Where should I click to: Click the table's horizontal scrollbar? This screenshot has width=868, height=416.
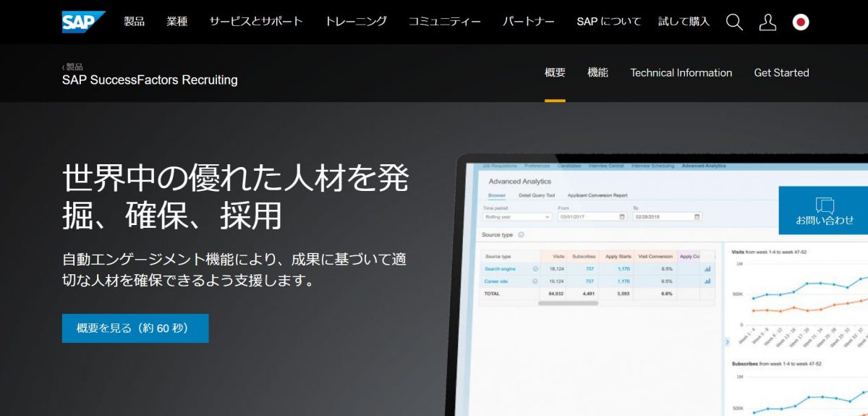[569, 302]
